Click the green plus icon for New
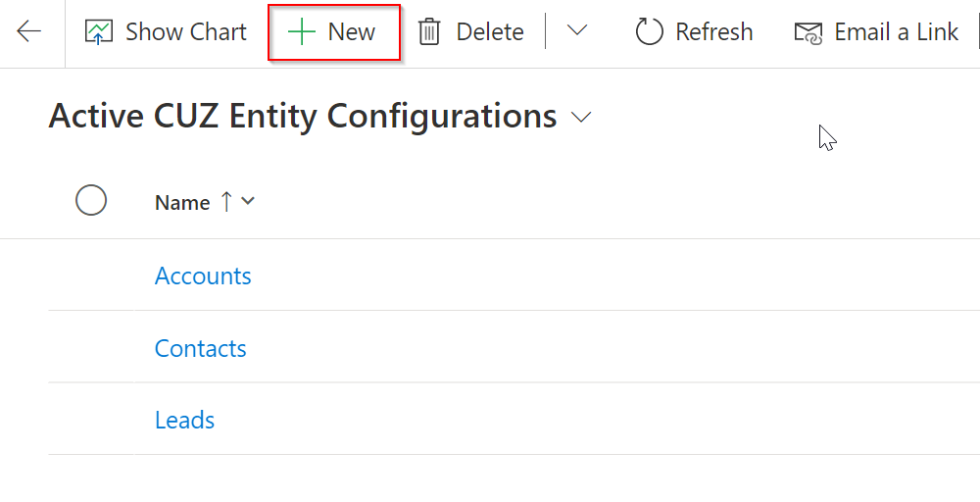The image size is (980, 502). point(301,32)
